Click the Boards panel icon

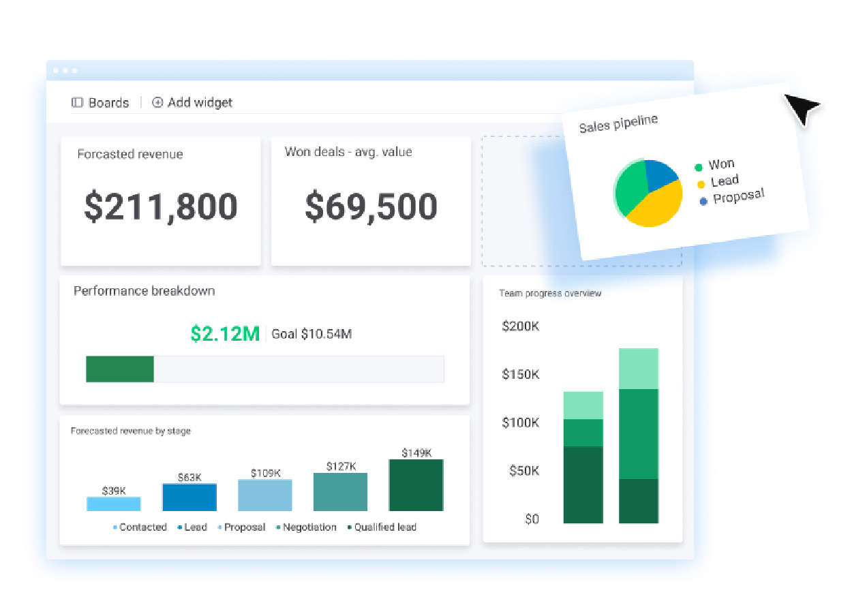76,102
